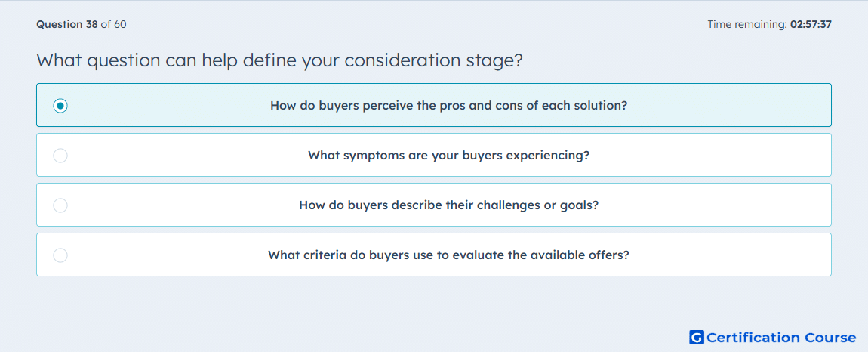Click the question heading about consideration stage

(x=279, y=60)
